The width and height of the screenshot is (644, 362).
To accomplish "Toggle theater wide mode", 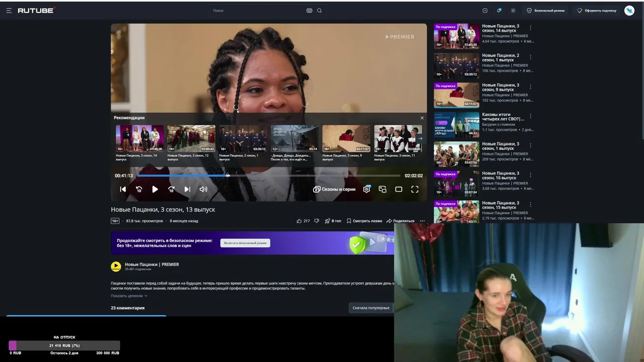I will 398,189.
